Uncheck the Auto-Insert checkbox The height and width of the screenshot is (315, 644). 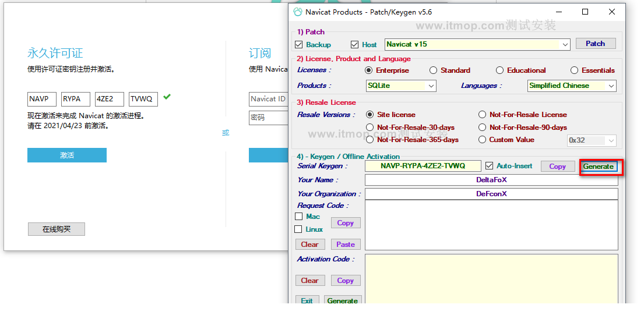pos(489,166)
